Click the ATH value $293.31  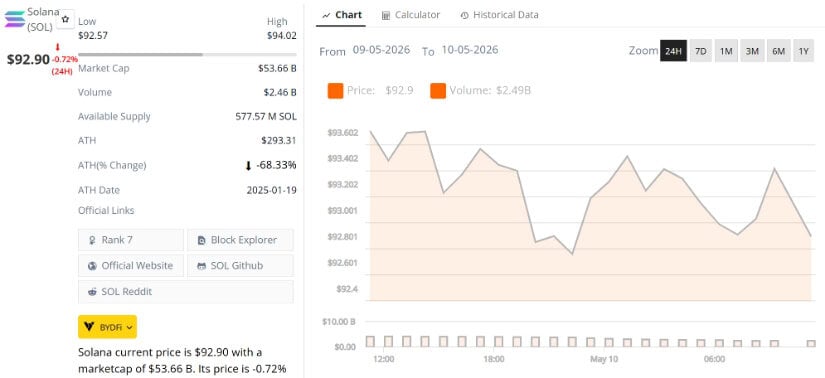tap(279, 141)
